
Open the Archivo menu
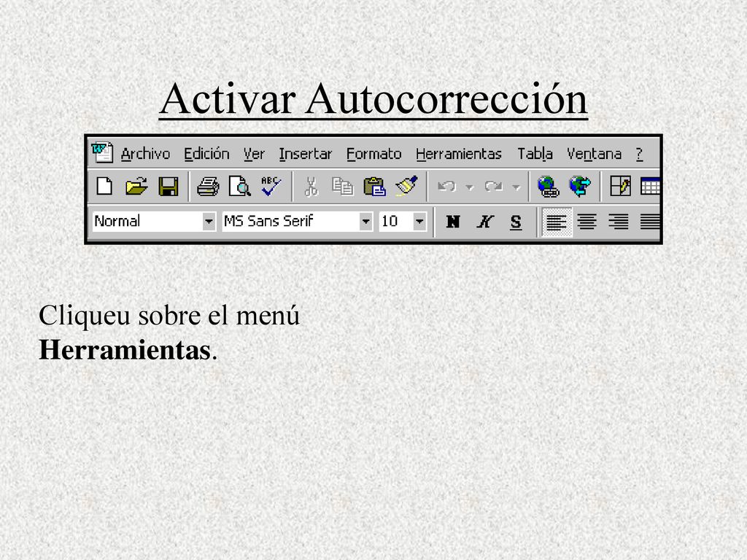(145, 154)
